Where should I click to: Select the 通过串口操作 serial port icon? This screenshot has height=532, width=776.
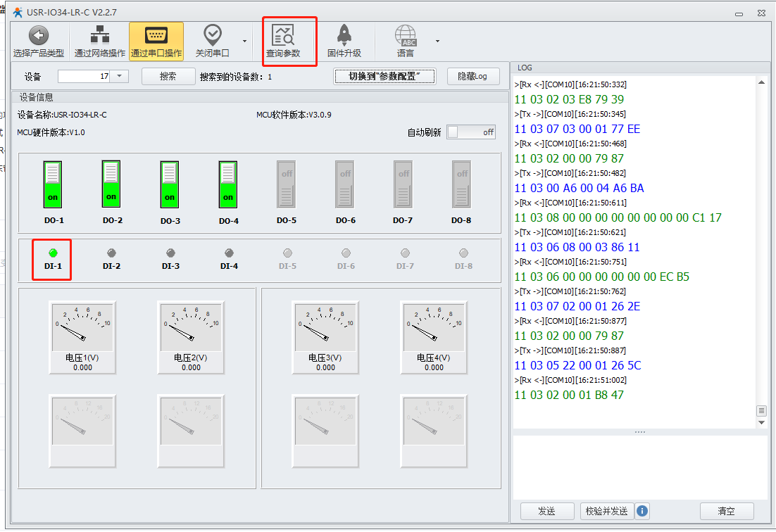[x=156, y=36]
